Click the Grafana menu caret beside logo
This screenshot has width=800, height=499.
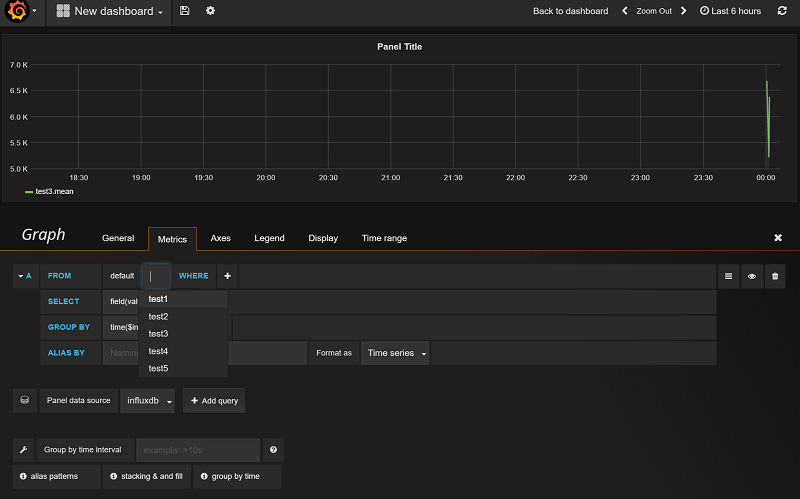[x=34, y=11]
